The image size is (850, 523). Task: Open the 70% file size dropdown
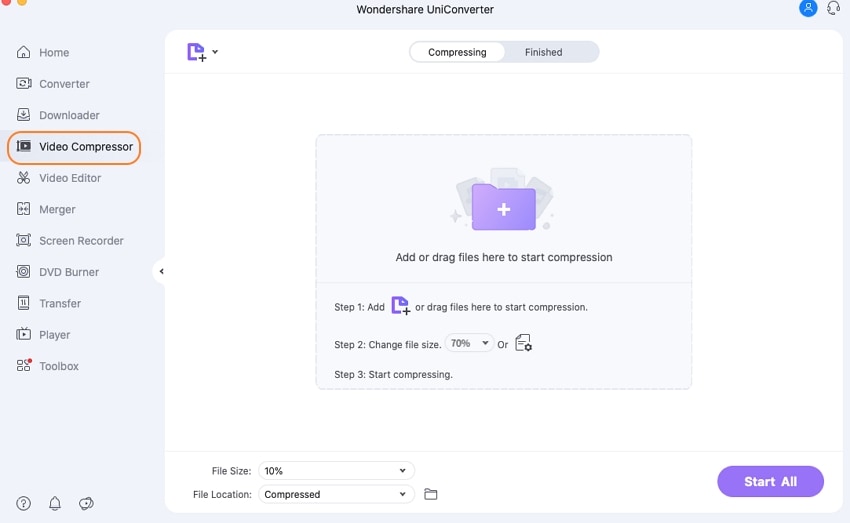pyautogui.click(x=469, y=343)
